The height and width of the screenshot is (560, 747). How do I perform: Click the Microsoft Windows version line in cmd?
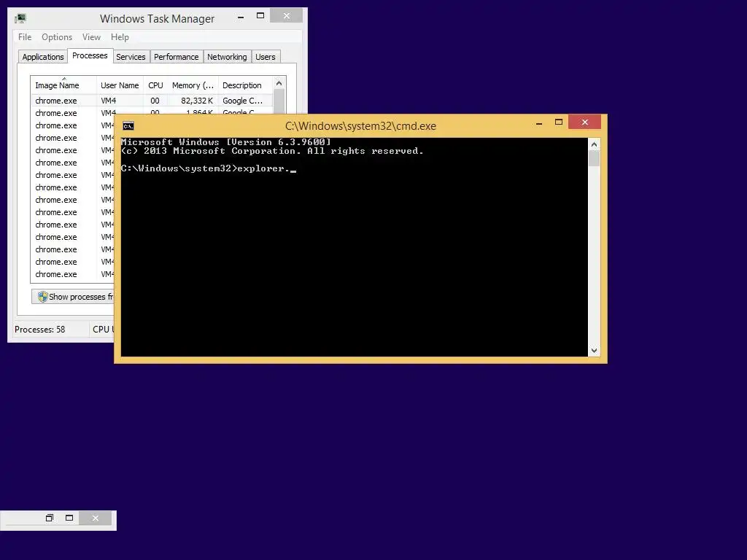point(226,142)
